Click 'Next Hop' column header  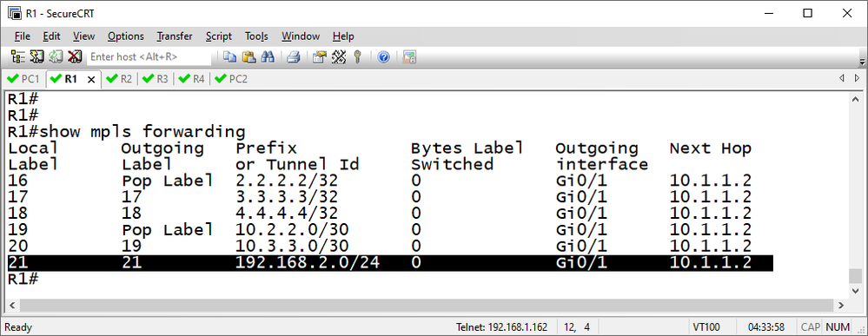[x=710, y=148]
